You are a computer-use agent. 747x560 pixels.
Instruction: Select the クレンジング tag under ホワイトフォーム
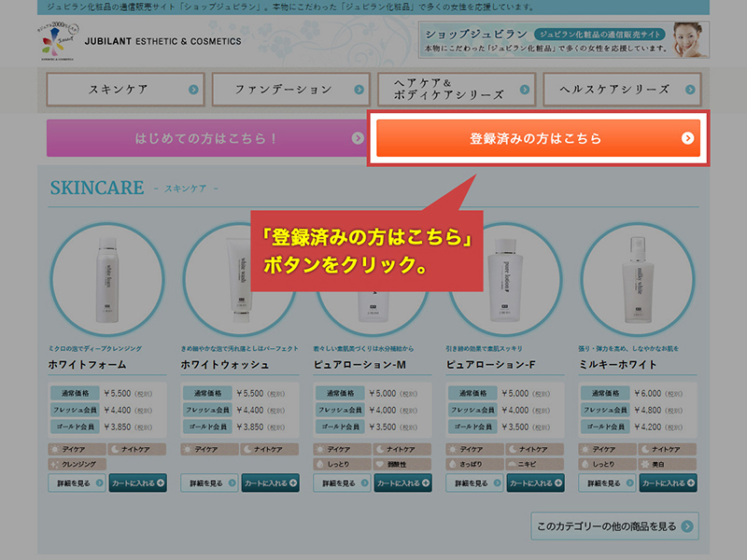click(78, 464)
